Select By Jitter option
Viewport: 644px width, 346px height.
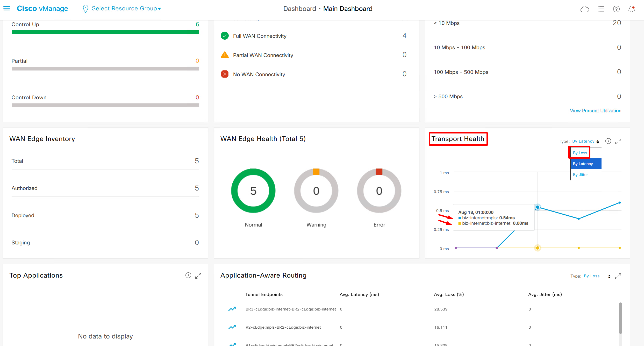(x=580, y=175)
